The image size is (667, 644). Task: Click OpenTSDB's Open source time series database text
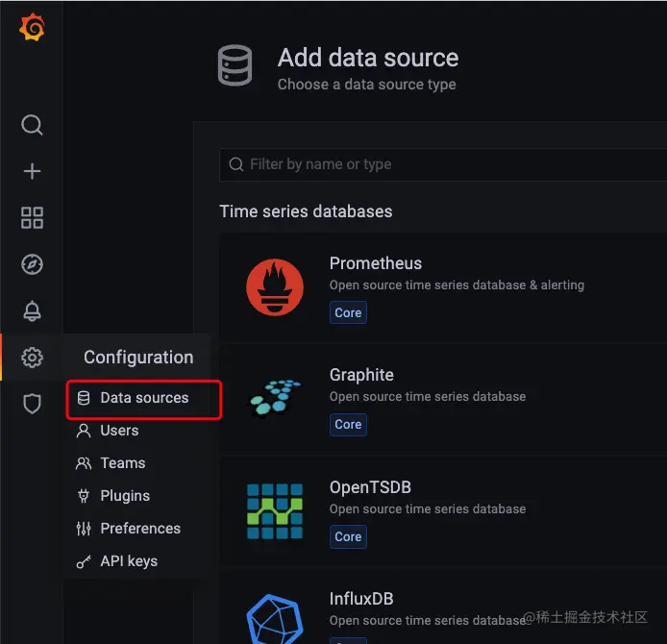[x=428, y=508]
